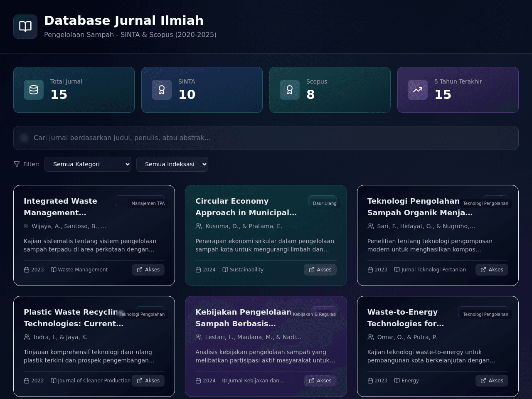532x399 pixels.
Task: Click the book icon beside Waste Management journal
Action: (54, 270)
